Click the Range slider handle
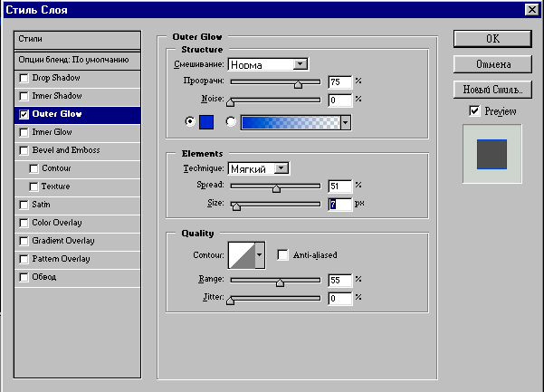The width and height of the screenshot is (544, 392). [x=280, y=282]
